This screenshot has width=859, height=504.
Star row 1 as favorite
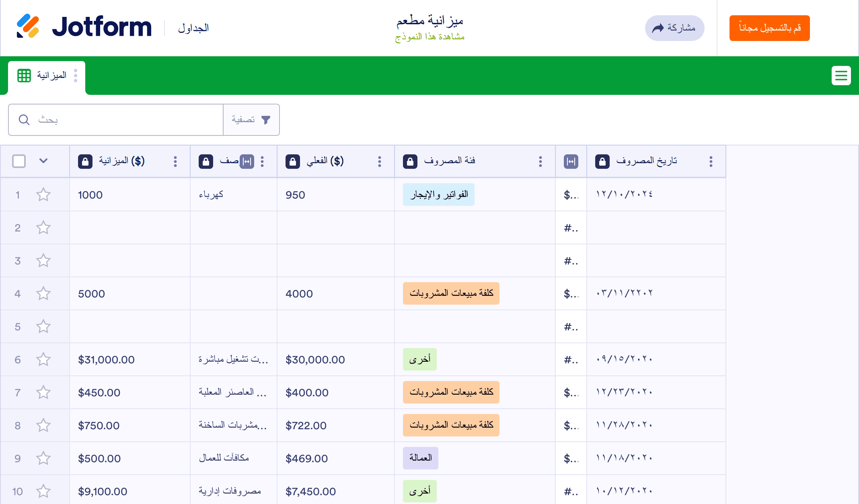43,195
